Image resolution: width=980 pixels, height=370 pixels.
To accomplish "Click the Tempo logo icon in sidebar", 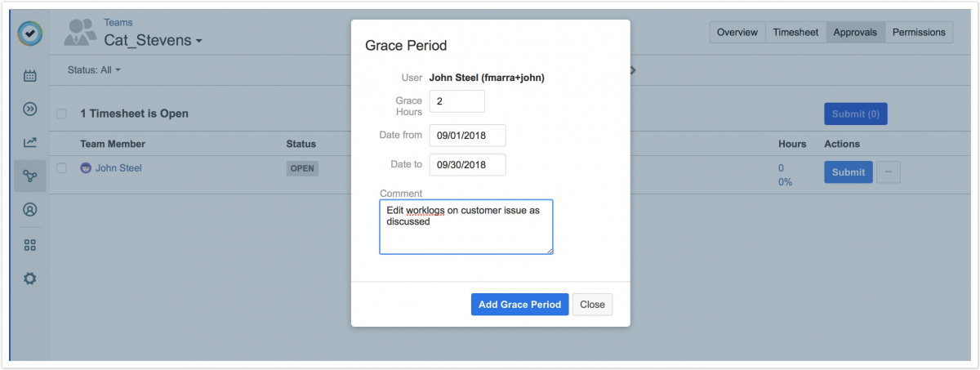I will 30,33.
